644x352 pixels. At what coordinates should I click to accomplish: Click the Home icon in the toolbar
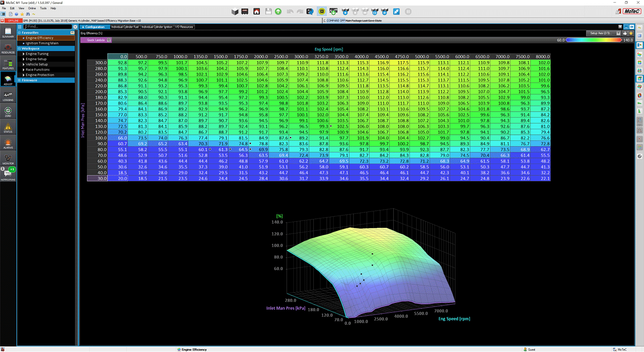point(257,12)
